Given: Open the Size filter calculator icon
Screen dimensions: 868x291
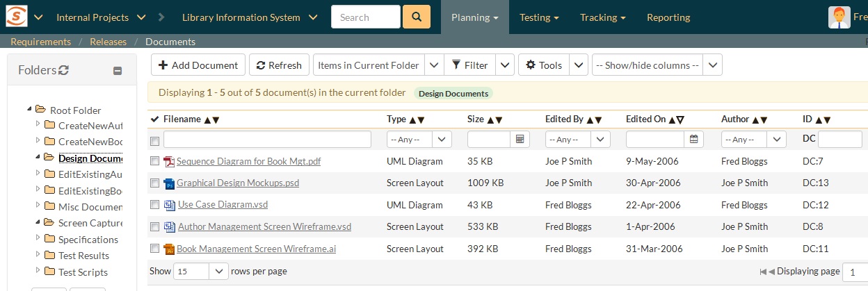Looking at the screenshot, I should click(519, 140).
